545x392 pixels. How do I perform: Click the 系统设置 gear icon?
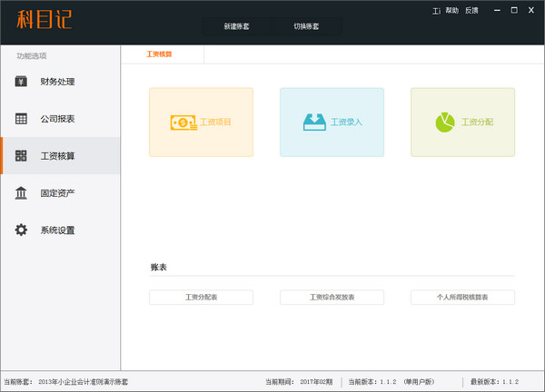coord(21,230)
